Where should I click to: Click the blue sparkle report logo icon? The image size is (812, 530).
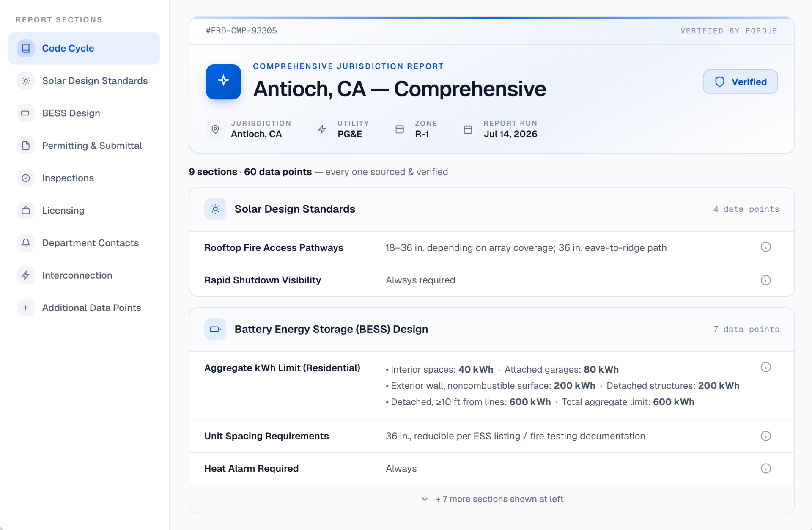pyautogui.click(x=223, y=82)
